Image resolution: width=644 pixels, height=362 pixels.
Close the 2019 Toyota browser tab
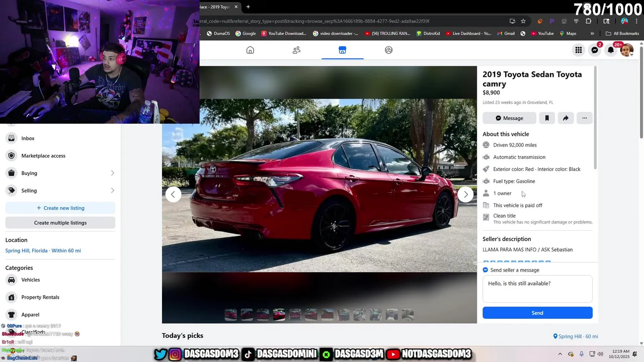(236, 7)
